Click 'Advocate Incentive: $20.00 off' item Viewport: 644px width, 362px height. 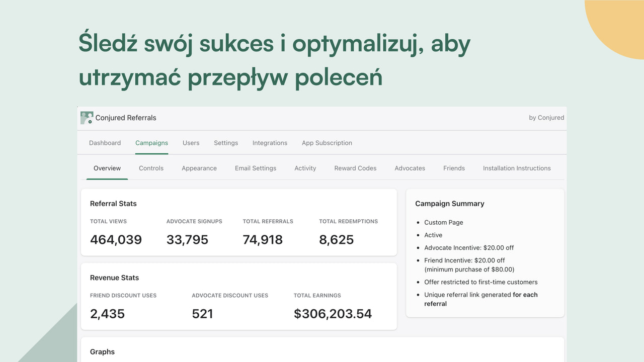click(x=469, y=247)
